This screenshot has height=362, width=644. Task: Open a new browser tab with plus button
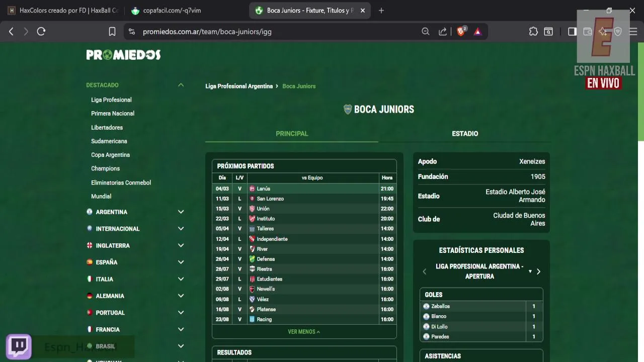pyautogui.click(x=381, y=11)
